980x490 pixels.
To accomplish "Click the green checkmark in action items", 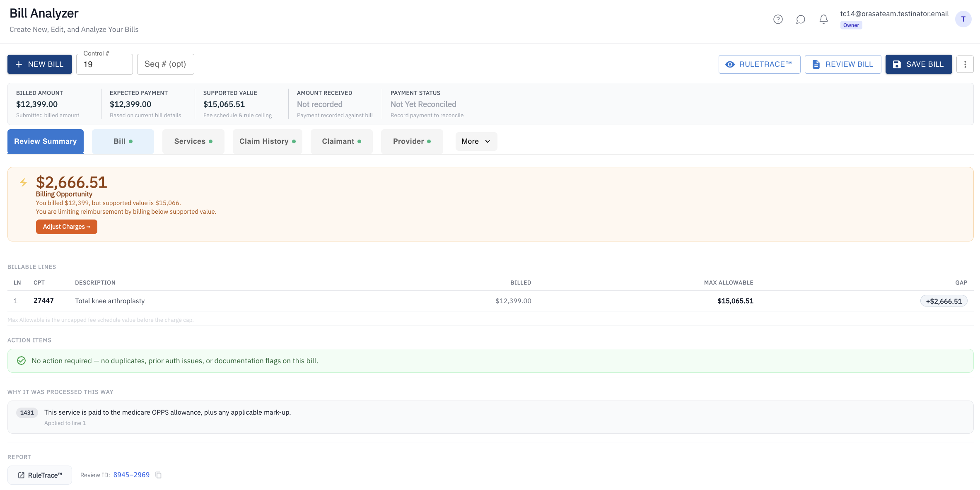I will pos(22,361).
